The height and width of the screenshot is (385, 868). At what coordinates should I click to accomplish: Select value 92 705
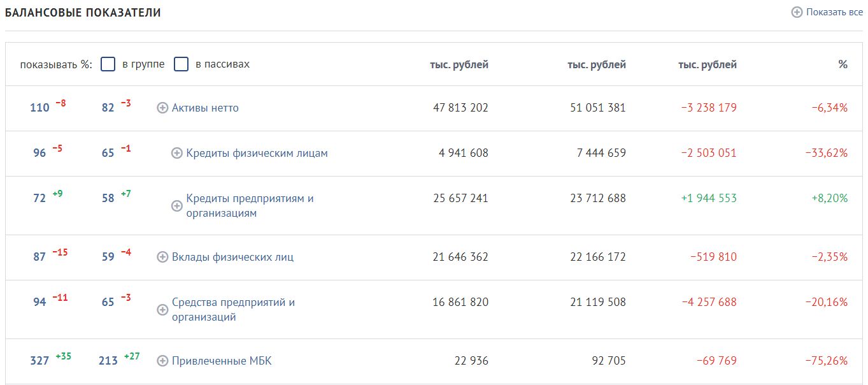[x=609, y=361]
